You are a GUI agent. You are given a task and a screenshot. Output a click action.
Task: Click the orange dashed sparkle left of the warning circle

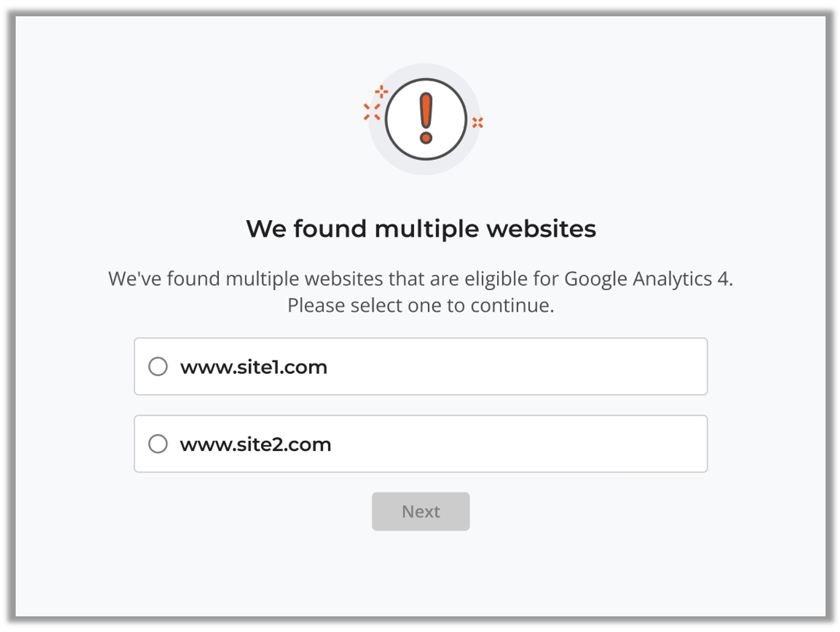[x=372, y=112]
